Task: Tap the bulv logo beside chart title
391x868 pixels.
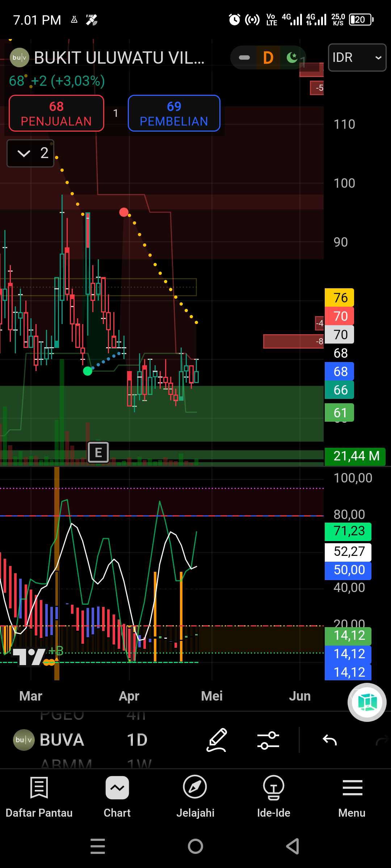Action: (20, 58)
